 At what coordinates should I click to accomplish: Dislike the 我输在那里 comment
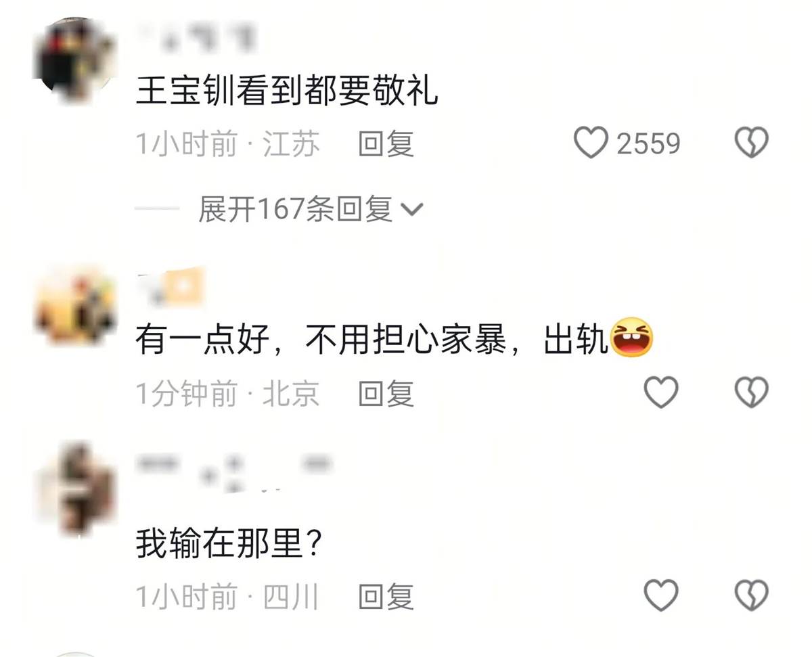752,595
